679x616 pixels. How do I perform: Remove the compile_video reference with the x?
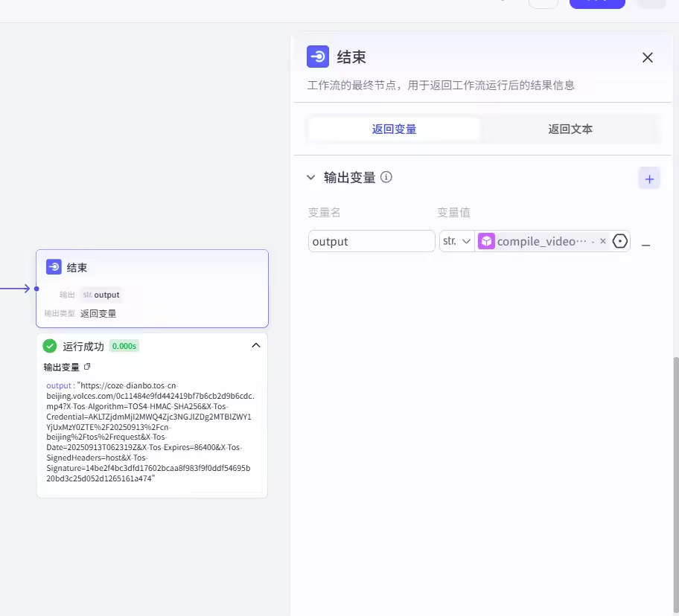tap(603, 241)
